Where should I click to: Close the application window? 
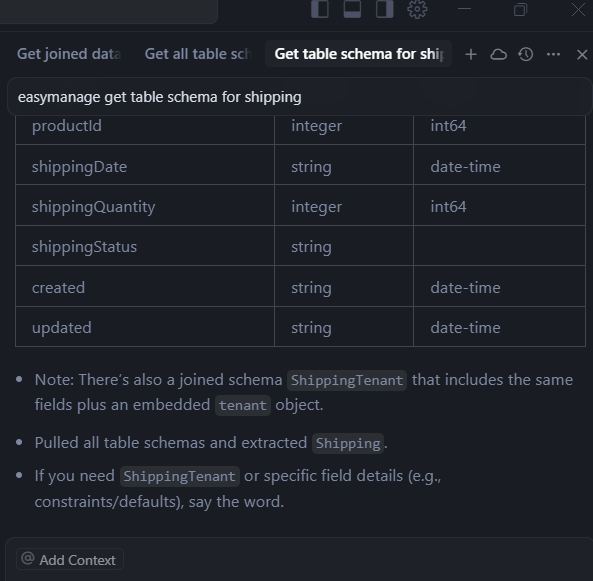point(579,9)
